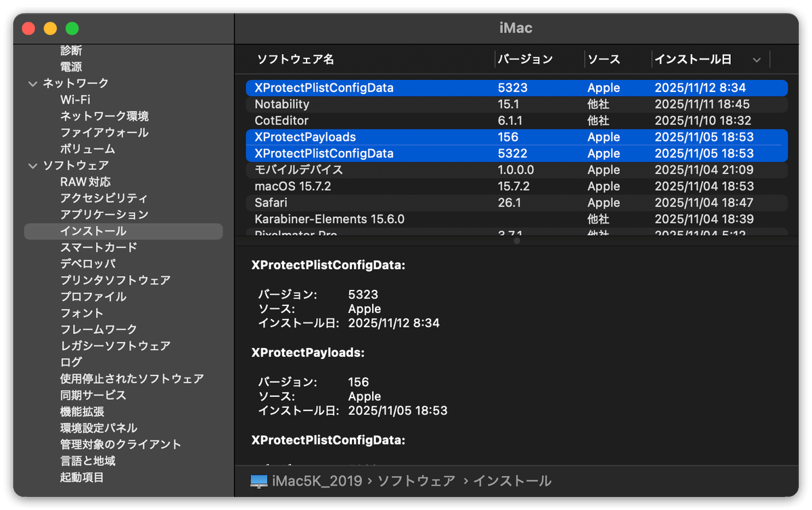
Task: Sort by インストール日 column chevron
Action: tap(757, 60)
